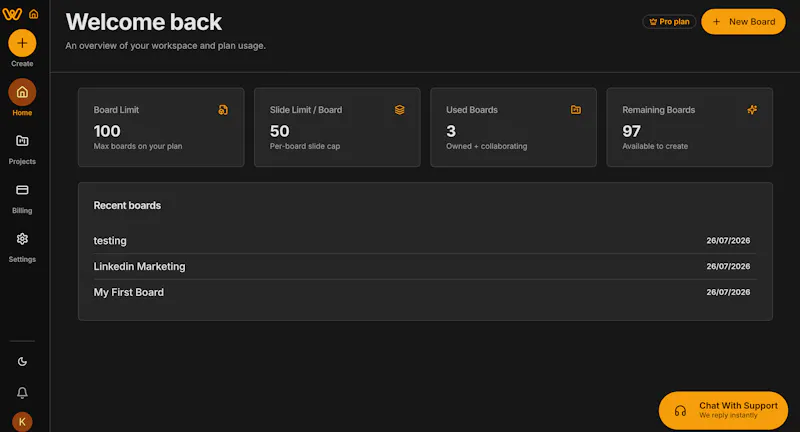The height and width of the screenshot is (432, 800).
Task: Click 'Max boards on your plan' text
Action: click(138, 146)
